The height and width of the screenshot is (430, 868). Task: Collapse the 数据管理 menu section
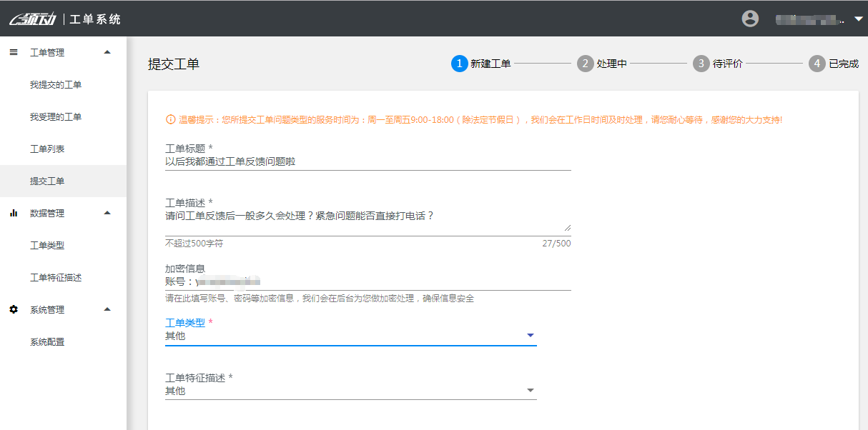107,213
